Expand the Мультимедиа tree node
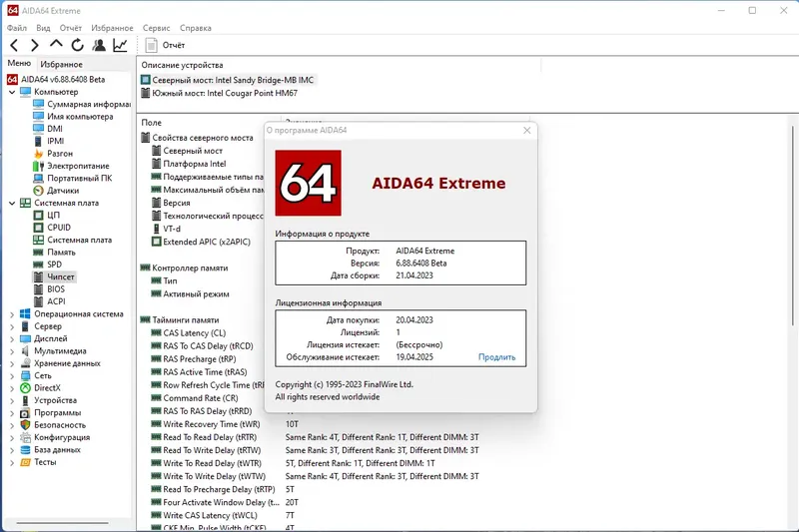Screen dimensions: 799x532 tap(12, 351)
